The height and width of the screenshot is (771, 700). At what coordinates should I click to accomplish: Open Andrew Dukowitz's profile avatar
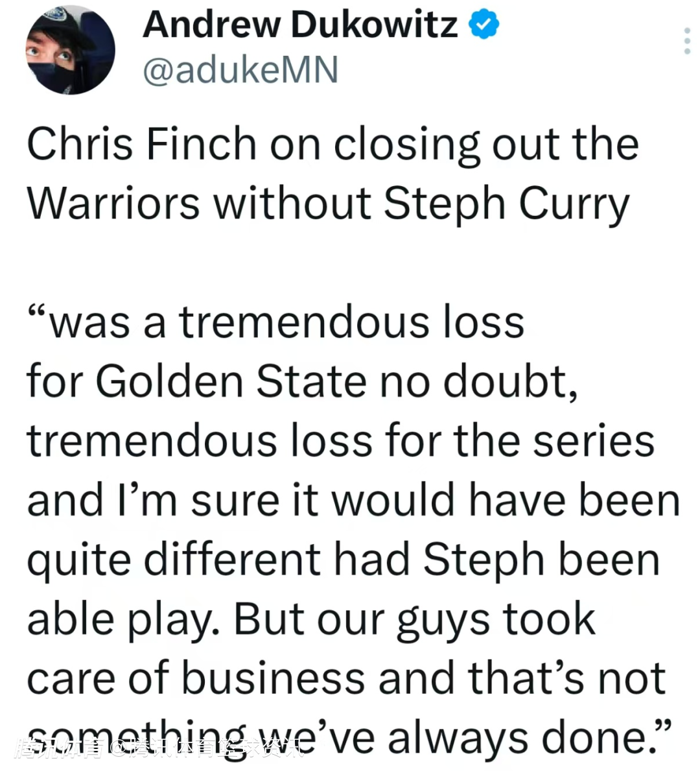pos(70,50)
